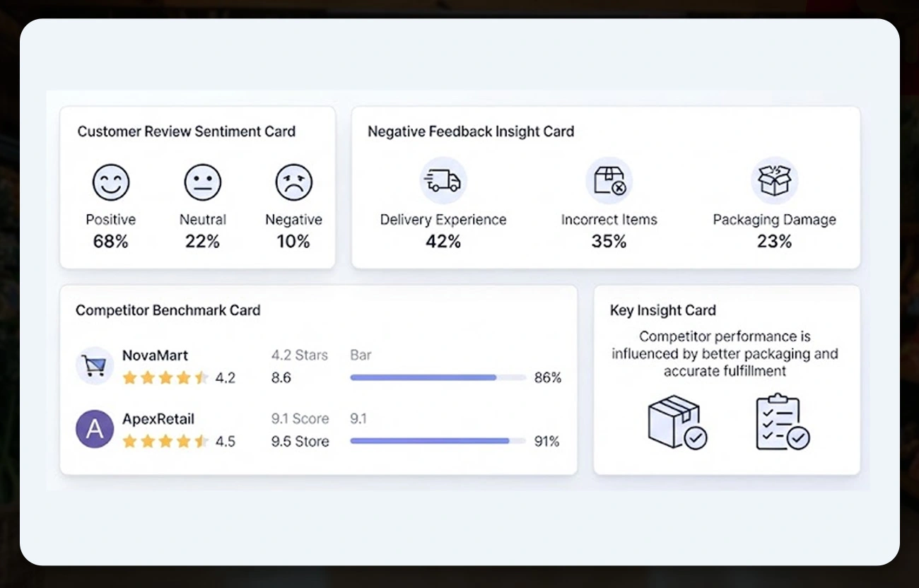
Task: Click the ApexRetail 91% progress bar
Action: coord(438,441)
